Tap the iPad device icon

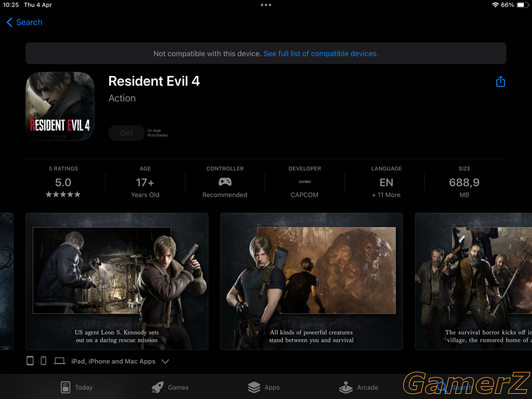[30, 361]
